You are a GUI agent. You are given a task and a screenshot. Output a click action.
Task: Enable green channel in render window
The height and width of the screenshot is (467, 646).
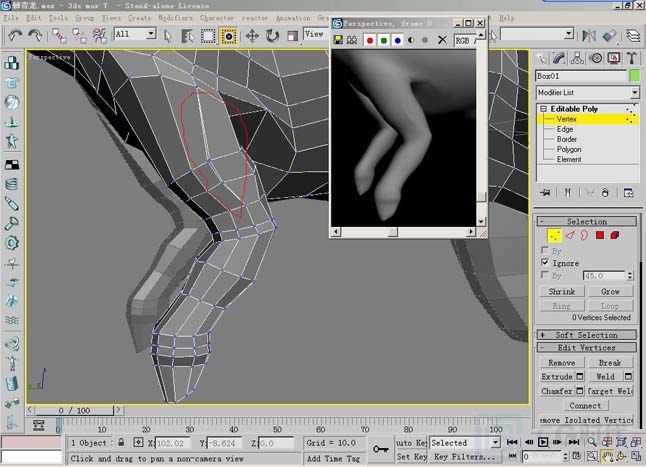(384, 40)
